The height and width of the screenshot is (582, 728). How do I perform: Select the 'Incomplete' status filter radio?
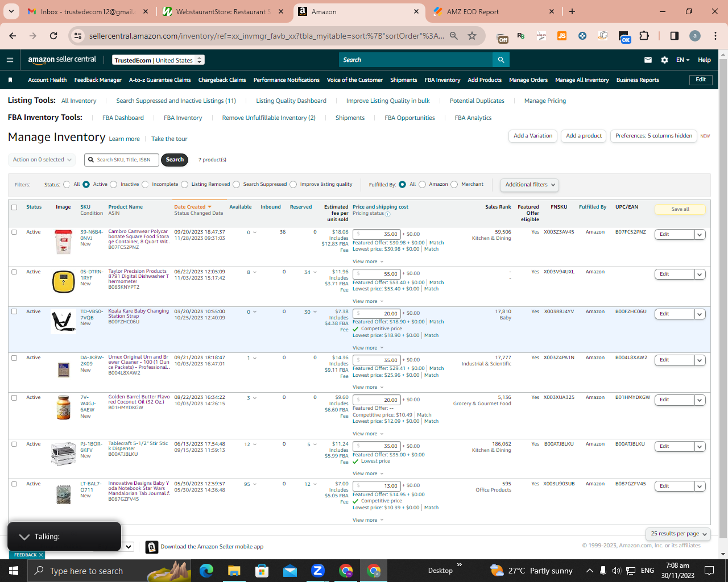click(145, 184)
